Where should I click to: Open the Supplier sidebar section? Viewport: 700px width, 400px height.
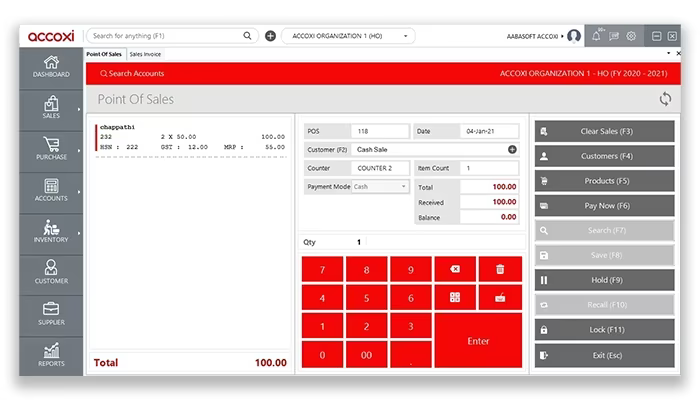click(x=51, y=314)
